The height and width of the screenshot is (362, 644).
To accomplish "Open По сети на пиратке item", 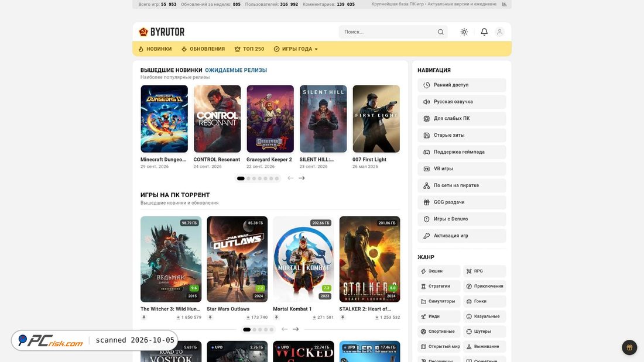I will [462, 185].
